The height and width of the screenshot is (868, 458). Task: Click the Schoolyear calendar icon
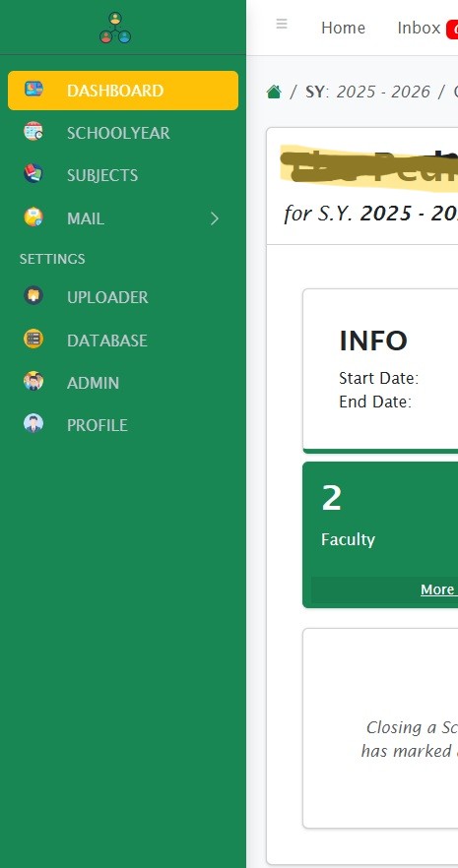[33, 131]
